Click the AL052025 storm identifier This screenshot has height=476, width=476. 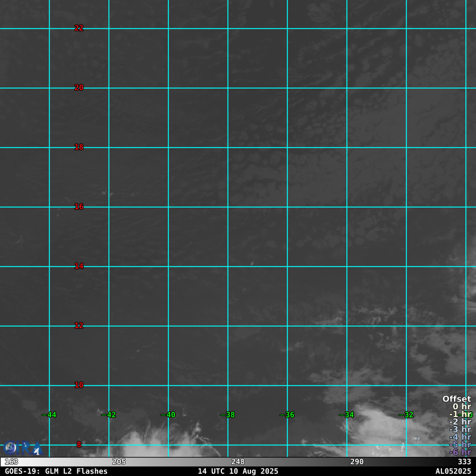point(453,471)
